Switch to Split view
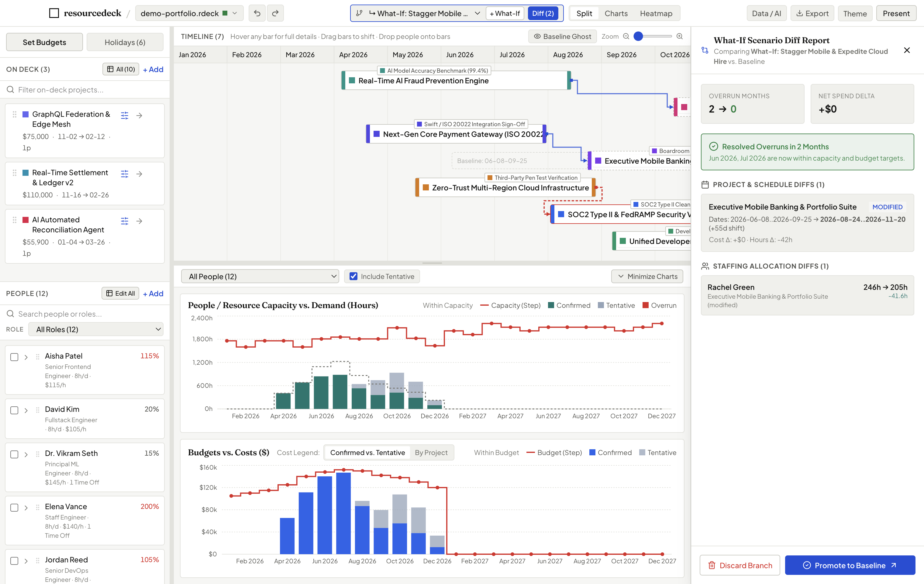 click(x=584, y=13)
